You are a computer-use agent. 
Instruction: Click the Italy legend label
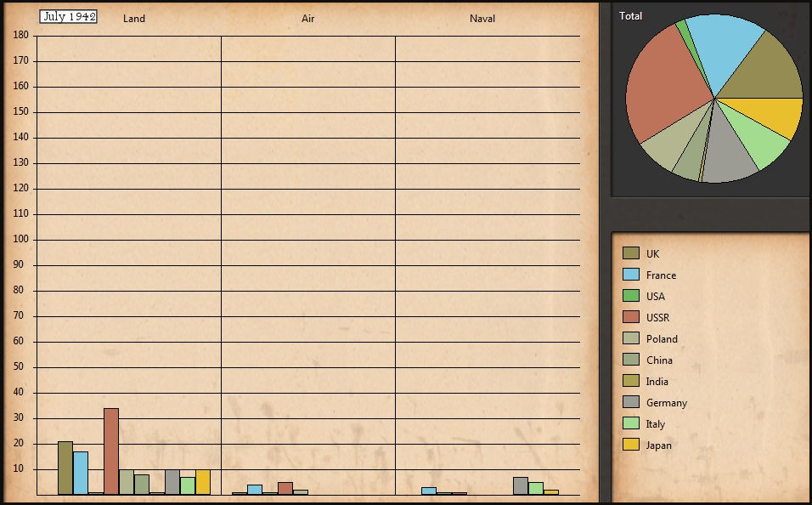coord(655,423)
